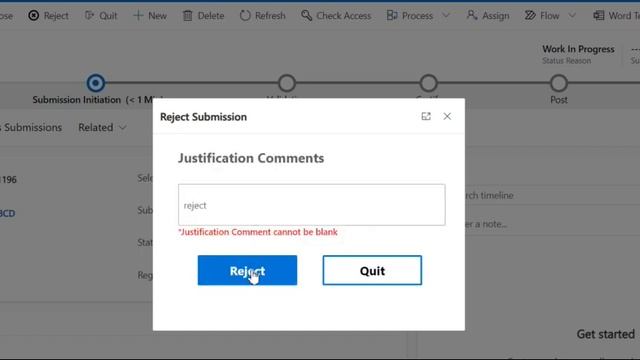The image size is (640, 360).
Task: Click the Word Templates icon
Action: coord(598,16)
